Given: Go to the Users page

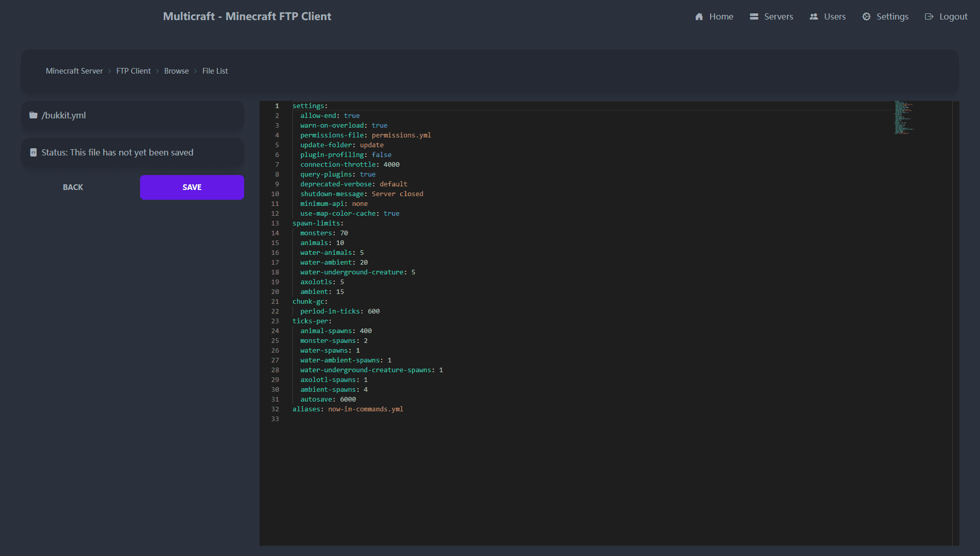Looking at the screenshot, I should point(828,16).
